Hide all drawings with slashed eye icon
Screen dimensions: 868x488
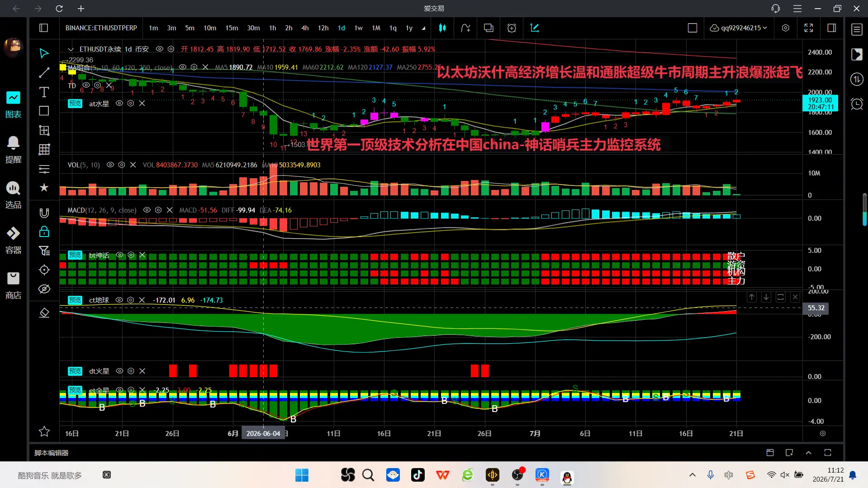[x=44, y=289]
